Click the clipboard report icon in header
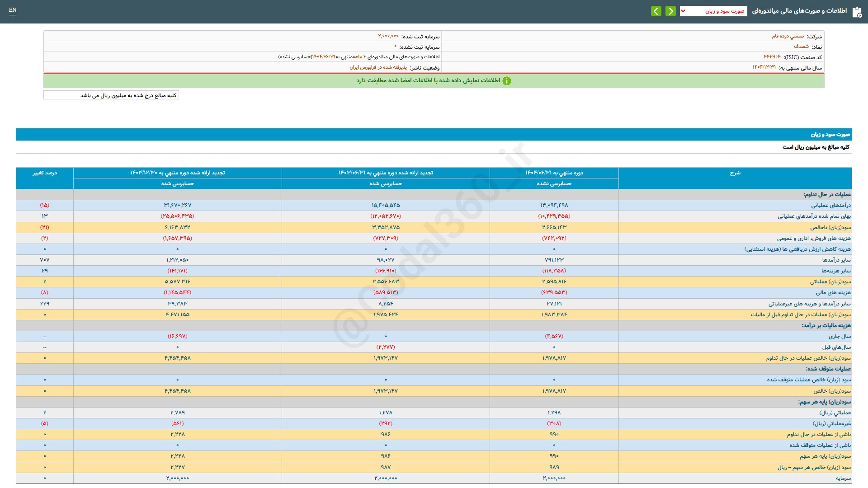This screenshot has height=488, width=868. pyautogui.click(x=857, y=12)
